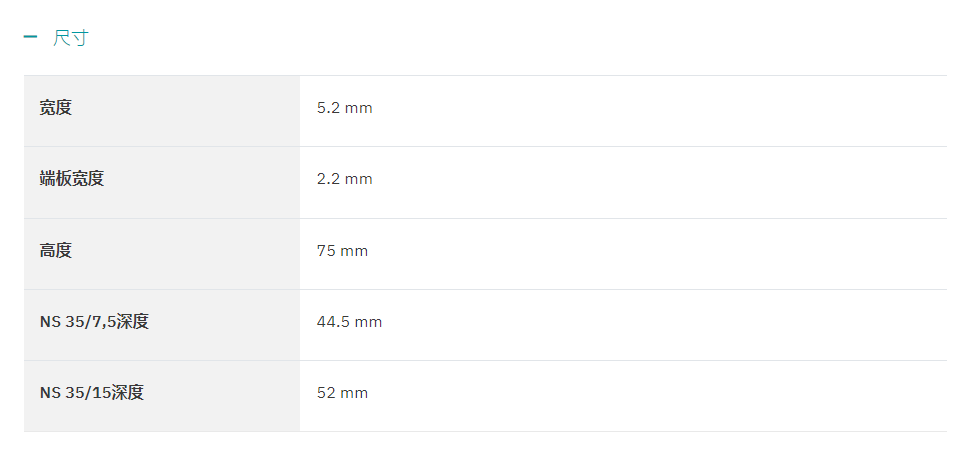Screen dimensions: 963x452
Task: Click the 尺寸 section heading
Action: click(71, 37)
